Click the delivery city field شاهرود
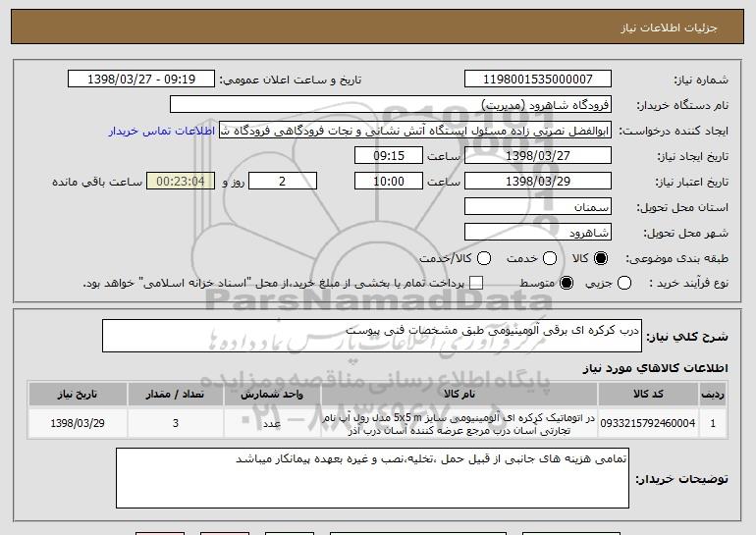 tap(538, 233)
